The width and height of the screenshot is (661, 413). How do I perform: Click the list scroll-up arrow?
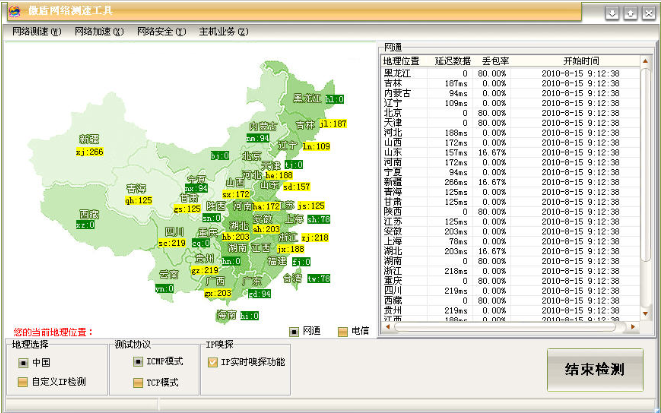tap(645, 61)
